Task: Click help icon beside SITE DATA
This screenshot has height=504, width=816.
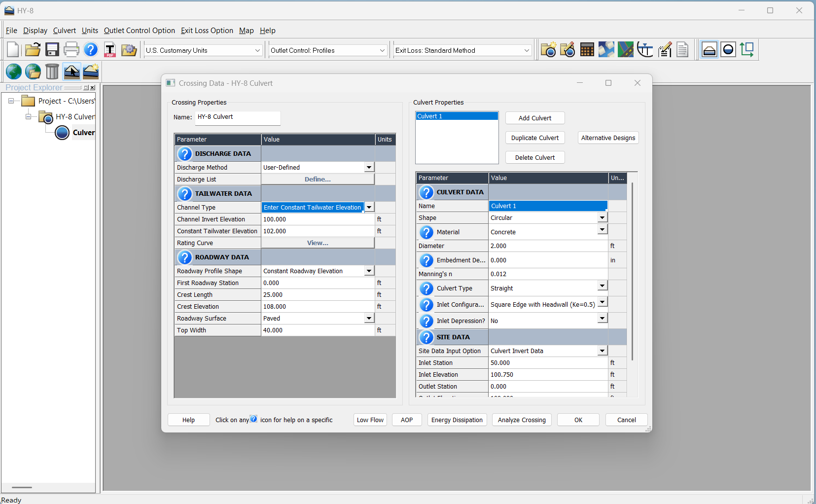Action: [426, 337]
